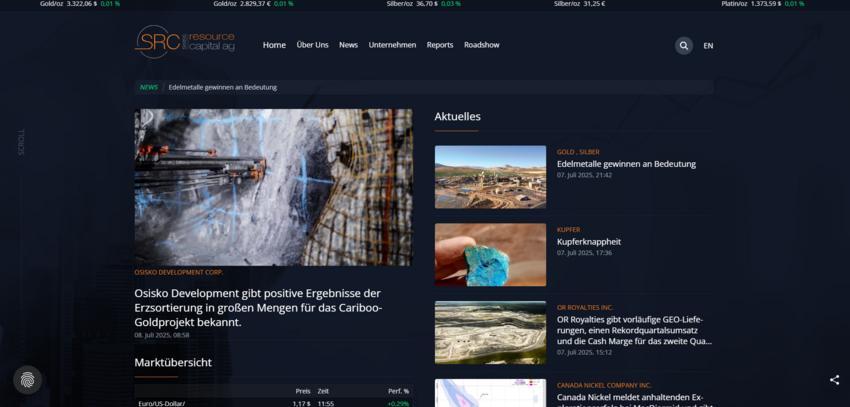This screenshot has width=850, height=407.
Task: Open the Reports menu item
Action: pos(440,45)
